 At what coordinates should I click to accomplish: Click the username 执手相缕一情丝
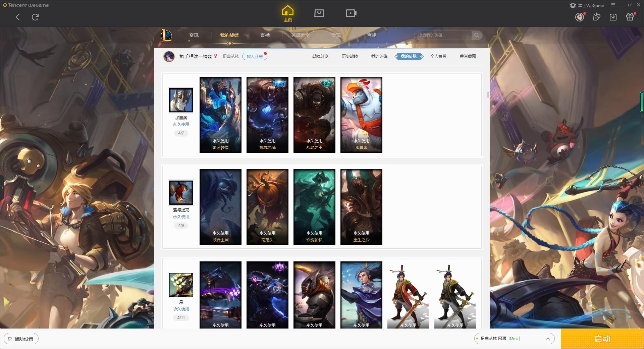[x=196, y=56]
